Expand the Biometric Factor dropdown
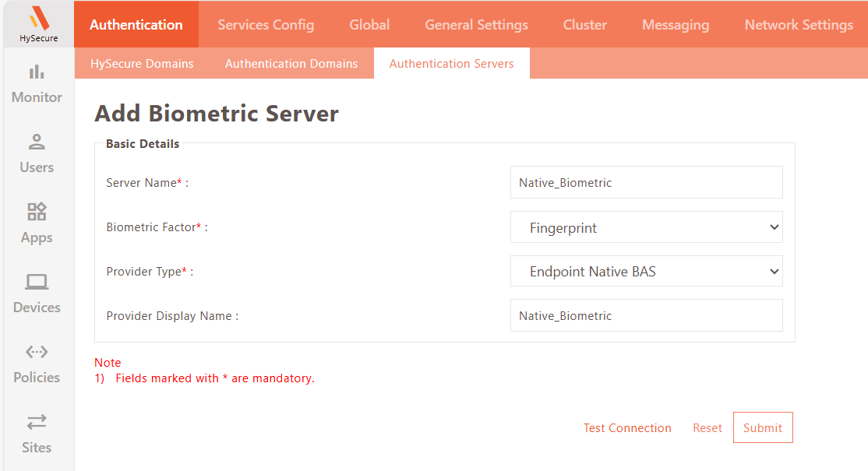Screen dimensions: 868x471 646,227
